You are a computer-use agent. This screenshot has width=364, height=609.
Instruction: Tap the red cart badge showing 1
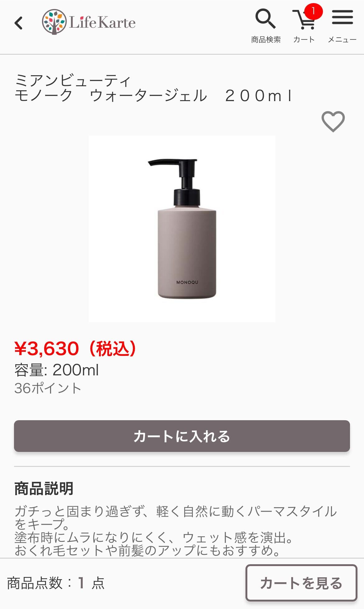(313, 12)
